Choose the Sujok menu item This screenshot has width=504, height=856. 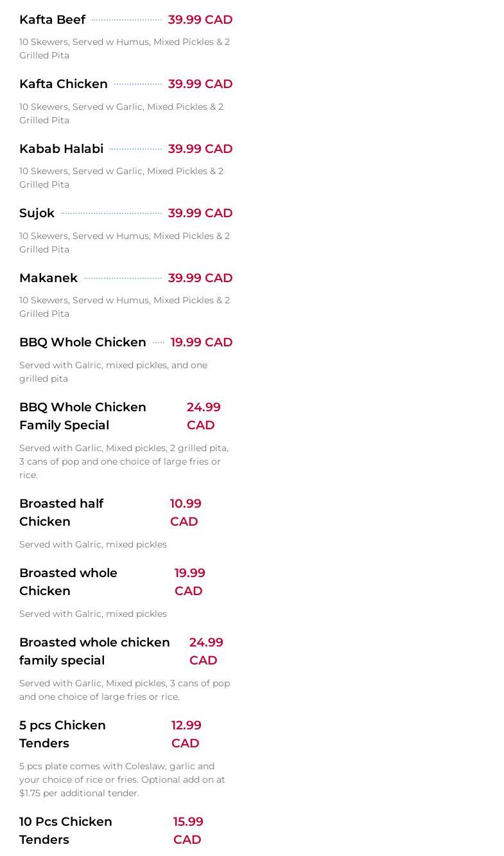pos(37,213)
